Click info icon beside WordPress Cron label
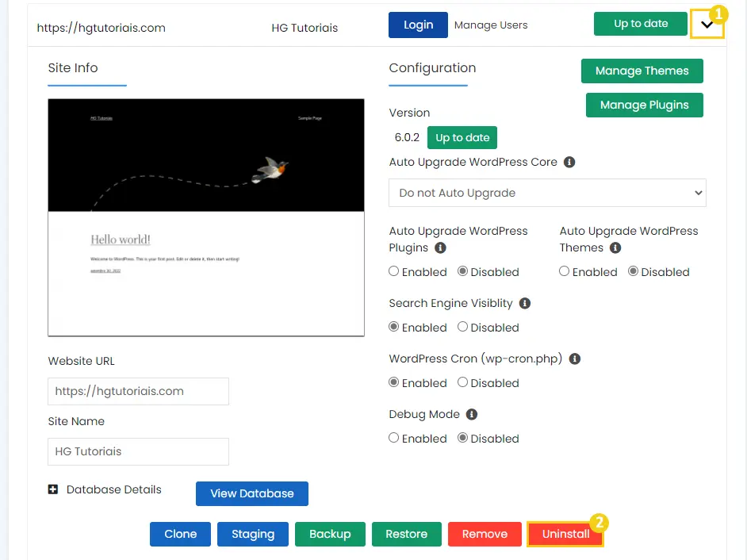The width and height of the screenshot is (747, 560). (575, 359)
